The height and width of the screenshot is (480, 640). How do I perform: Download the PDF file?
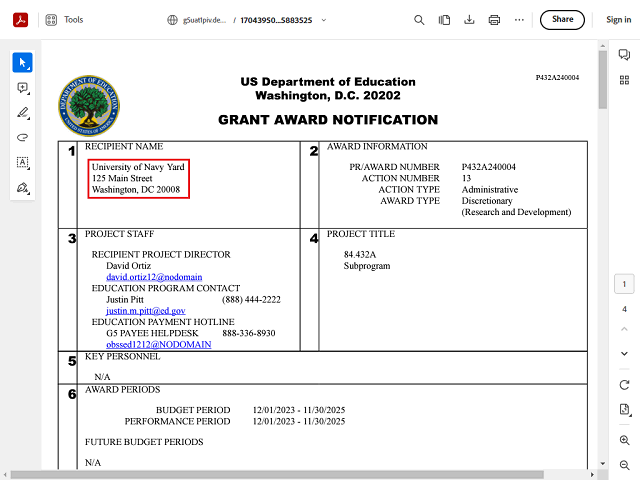pos(444,19)
